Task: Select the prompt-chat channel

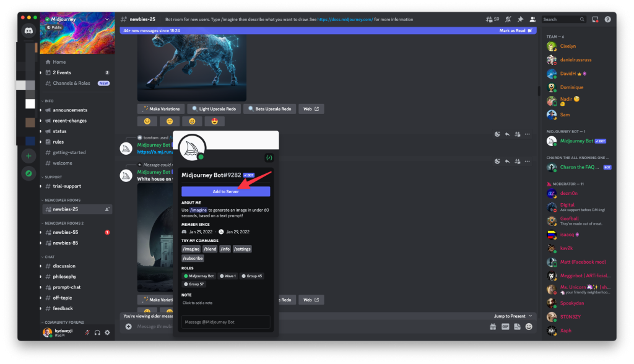Action: [x=77, y=287]
